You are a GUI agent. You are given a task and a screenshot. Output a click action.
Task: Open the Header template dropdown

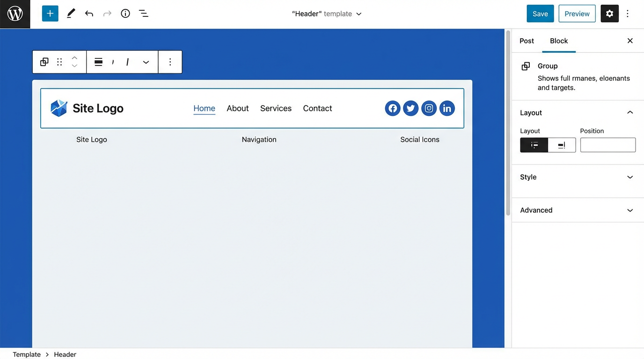coord(327,14)
